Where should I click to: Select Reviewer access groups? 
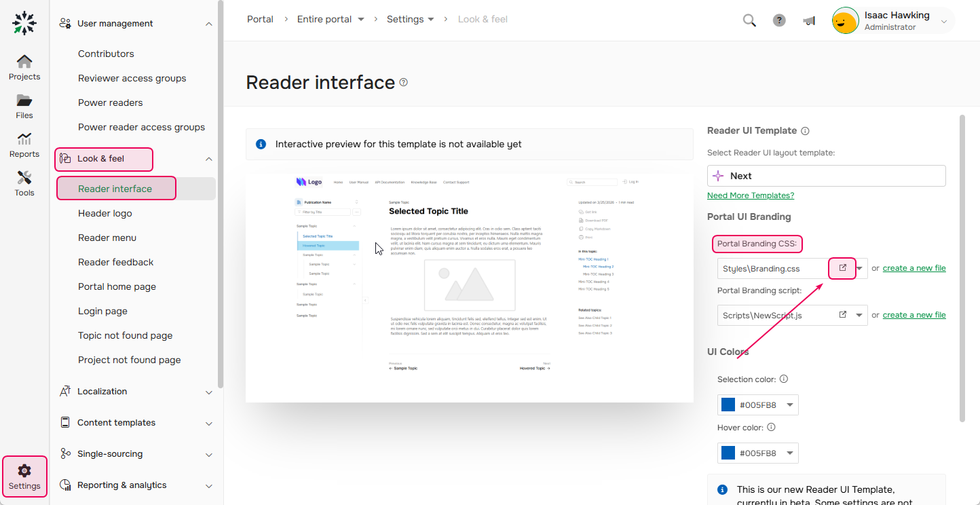coord(132,78)
